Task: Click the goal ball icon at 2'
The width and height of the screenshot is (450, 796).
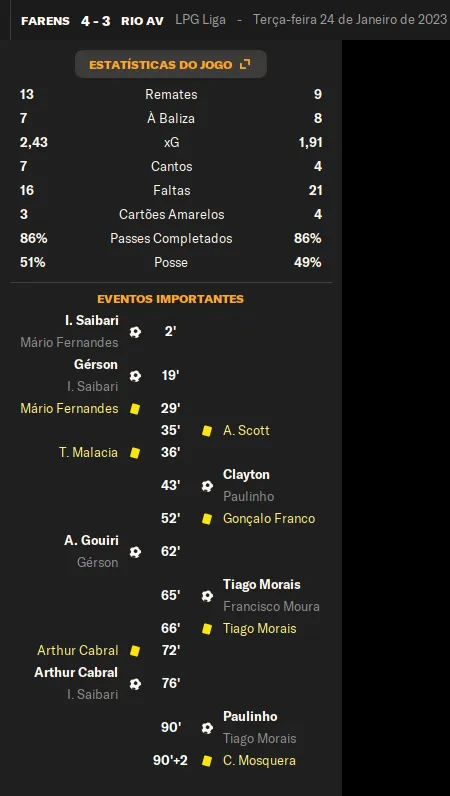Action: coord(135,332)
